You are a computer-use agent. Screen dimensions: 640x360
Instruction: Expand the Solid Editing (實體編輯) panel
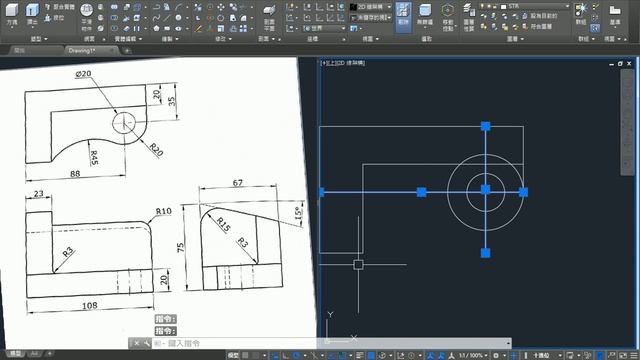coord(128,39)
